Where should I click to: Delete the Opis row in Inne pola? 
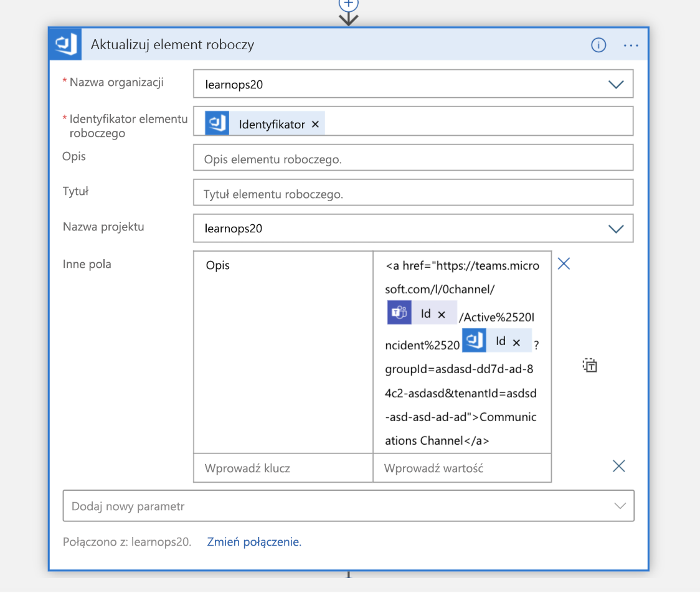[x=564, y=264]
